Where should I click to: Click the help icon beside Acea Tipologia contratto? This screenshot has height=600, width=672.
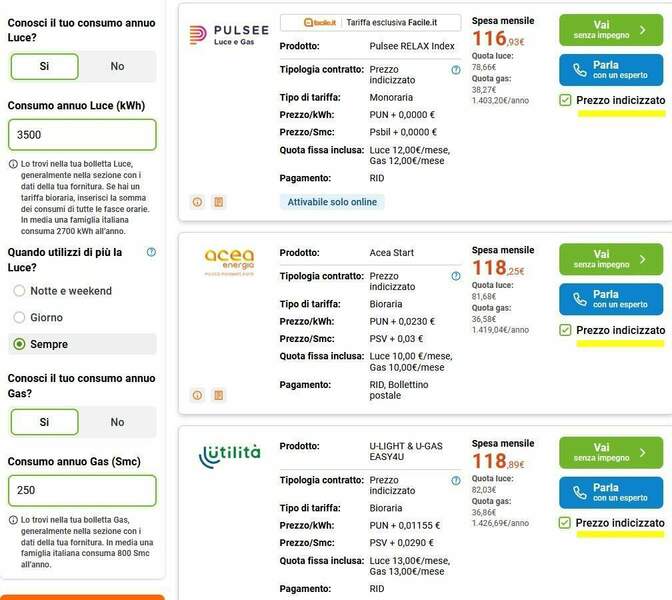[456, 276]
